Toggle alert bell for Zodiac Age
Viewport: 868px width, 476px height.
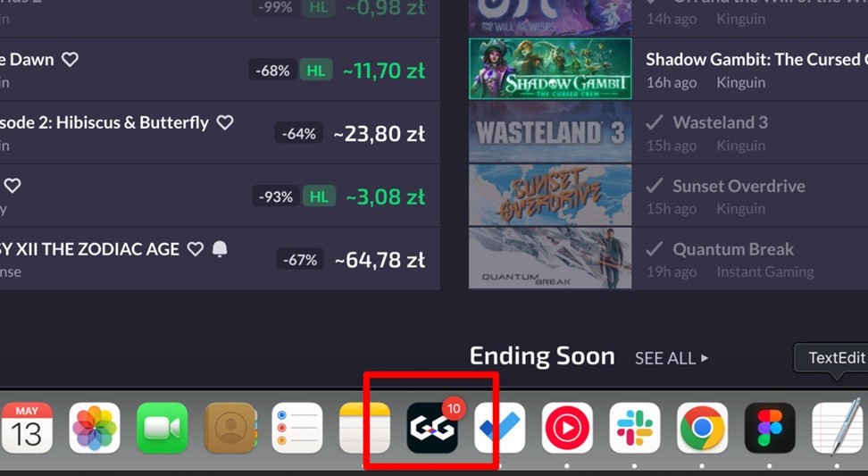pyautogui.click(x=220, y=249)
